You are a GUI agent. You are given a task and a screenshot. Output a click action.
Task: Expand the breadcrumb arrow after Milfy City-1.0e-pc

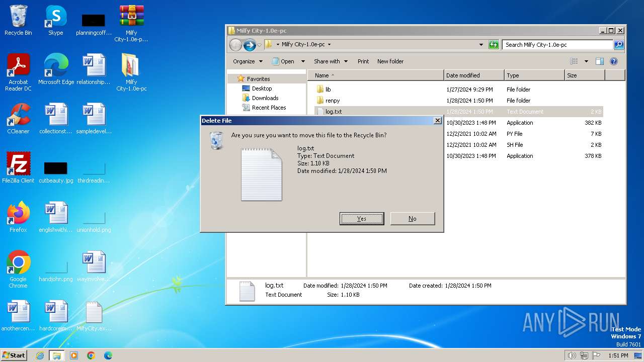[329, 44]
